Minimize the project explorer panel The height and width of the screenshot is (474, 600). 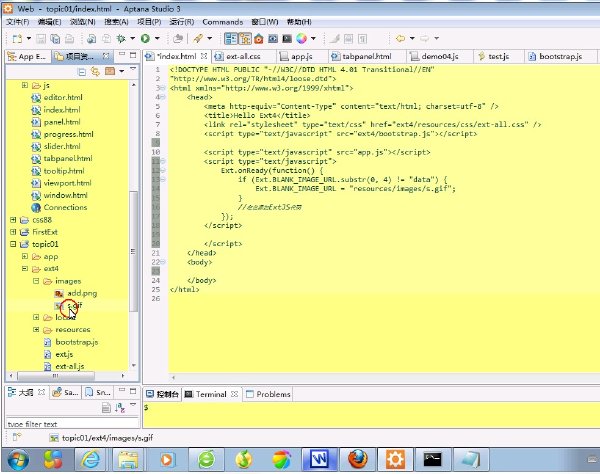[x=122, y=55]
